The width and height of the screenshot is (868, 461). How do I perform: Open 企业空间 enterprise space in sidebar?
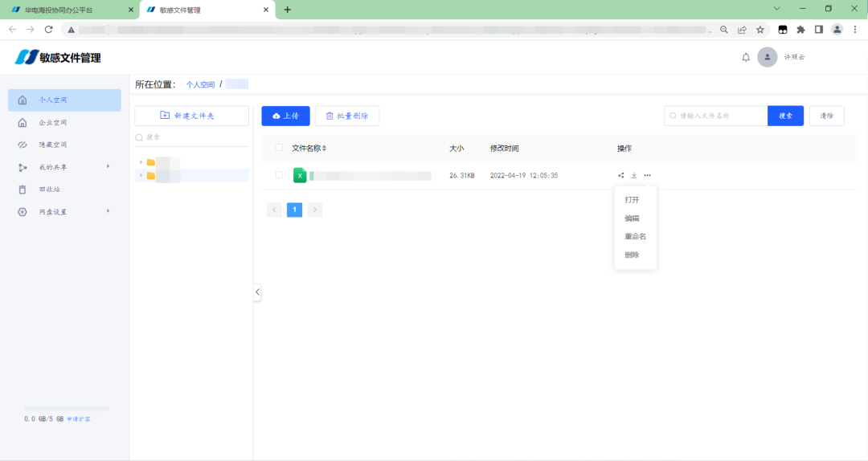[x=53, y=123]
